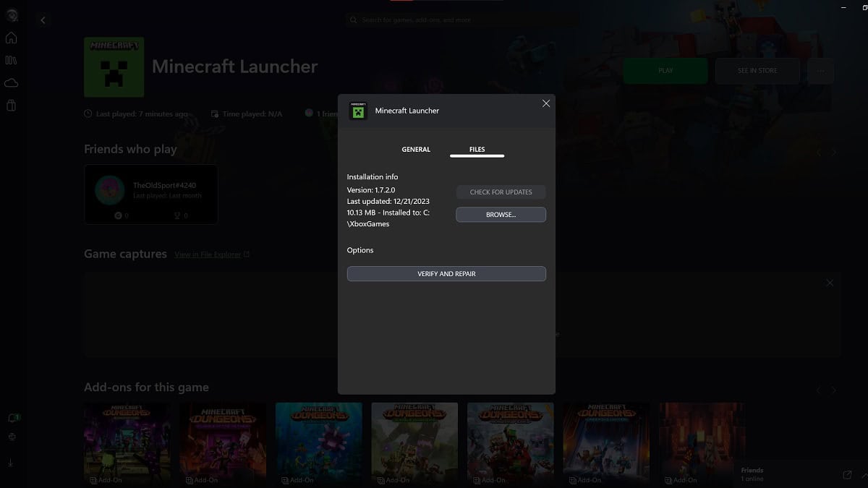This screenshot has height=488, width=868.
Task: Click TheOldSport#4240 friend card
Action: click(150, 194)
